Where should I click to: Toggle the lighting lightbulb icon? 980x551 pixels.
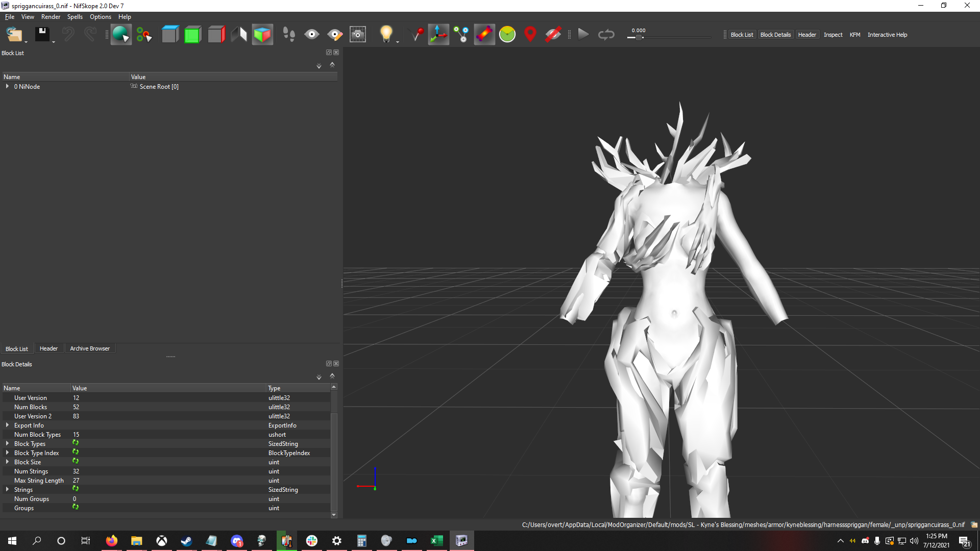(386, 35)
